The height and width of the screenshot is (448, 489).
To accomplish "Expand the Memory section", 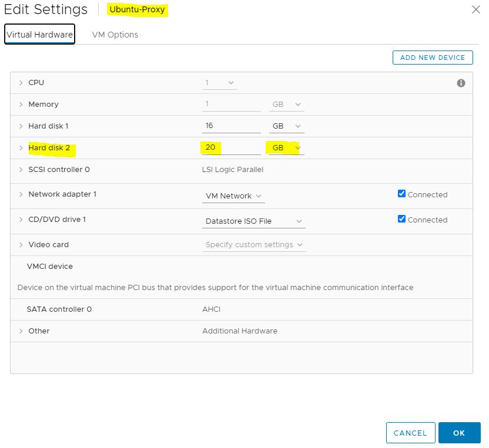I will tap(21, 105).
